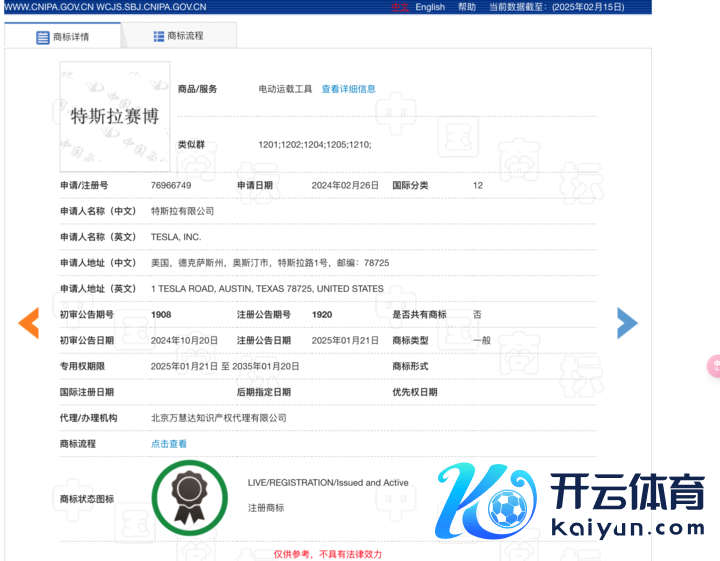Click the application number 76966749

point(170,186)
